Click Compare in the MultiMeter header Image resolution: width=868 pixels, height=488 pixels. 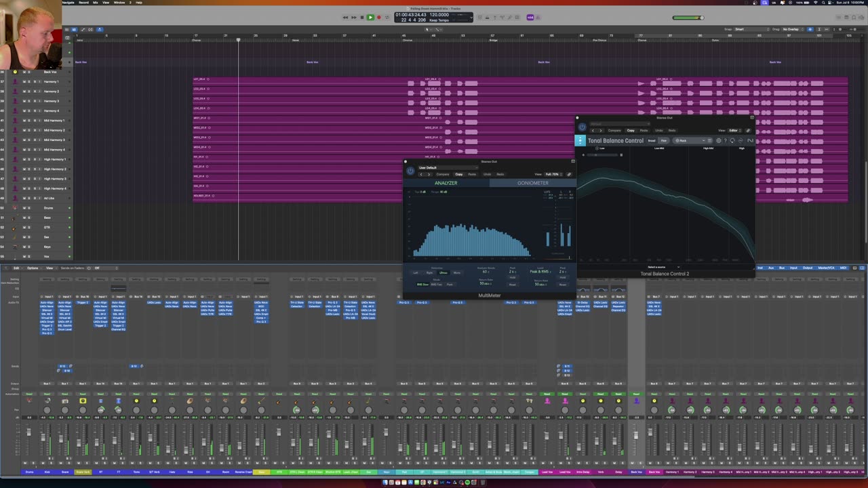442,174
